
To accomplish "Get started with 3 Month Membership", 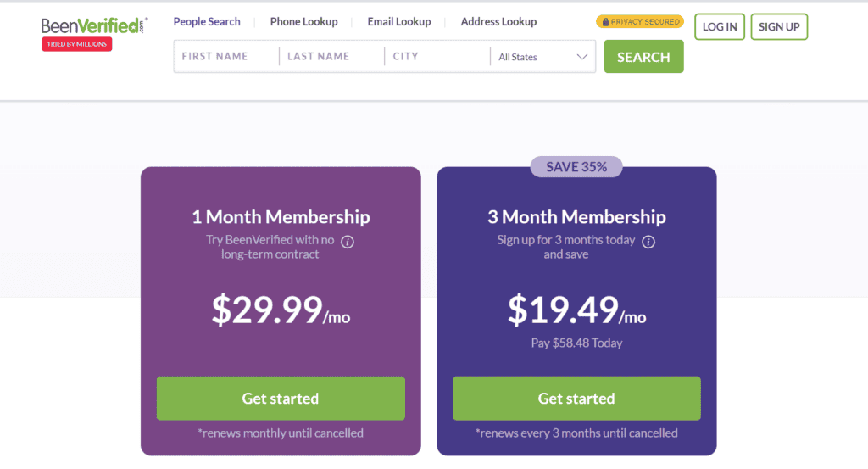I will (x=576, y=398).
